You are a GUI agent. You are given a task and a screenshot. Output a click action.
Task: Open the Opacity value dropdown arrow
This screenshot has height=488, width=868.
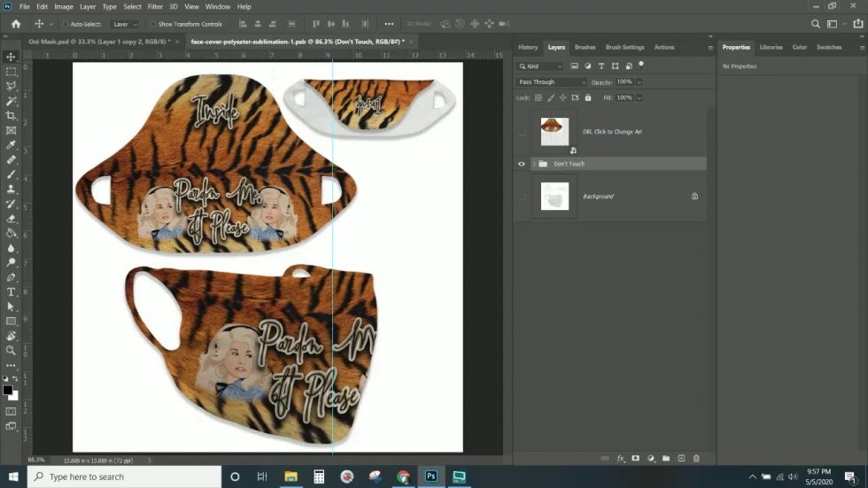639,82
